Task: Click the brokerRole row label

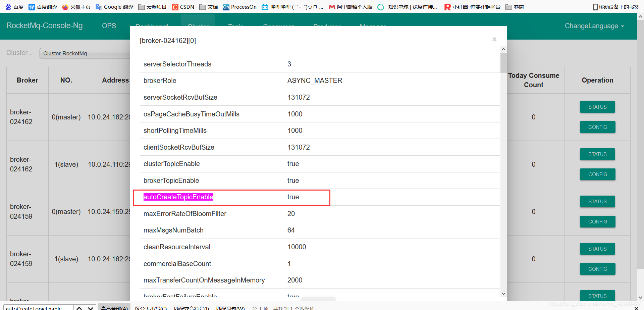Action: (x=160, y=81)
